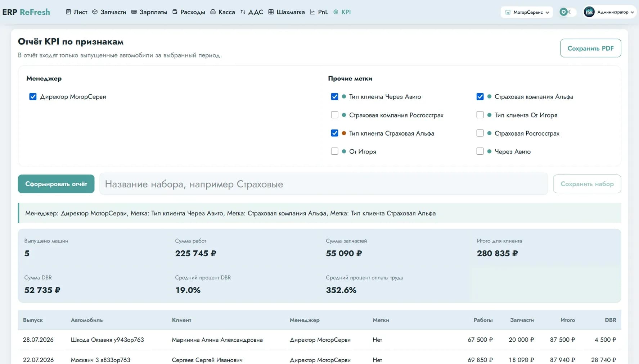639x364 pixels.
Task: Uncheck Директор МоторСерви manager checkbox
Action: click(x=33, y=96)
